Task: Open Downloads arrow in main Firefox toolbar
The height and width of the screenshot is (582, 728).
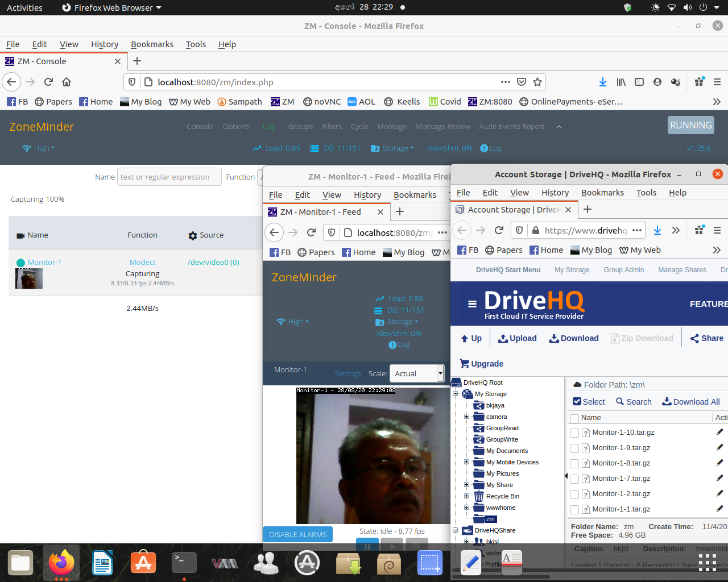Action: [x=603, y=82]
